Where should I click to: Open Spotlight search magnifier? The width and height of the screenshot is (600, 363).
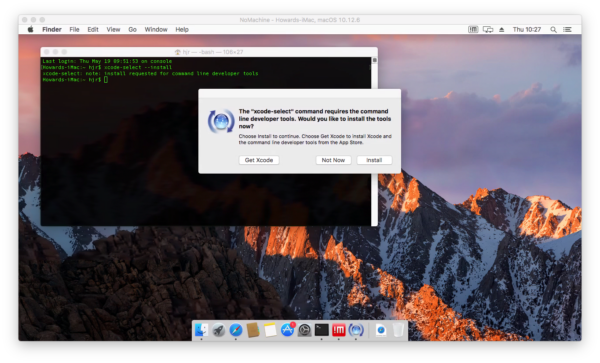click(553, 29)
